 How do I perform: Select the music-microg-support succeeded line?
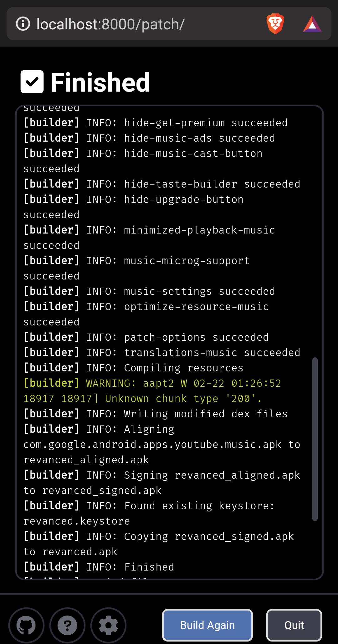pos(136,268)
